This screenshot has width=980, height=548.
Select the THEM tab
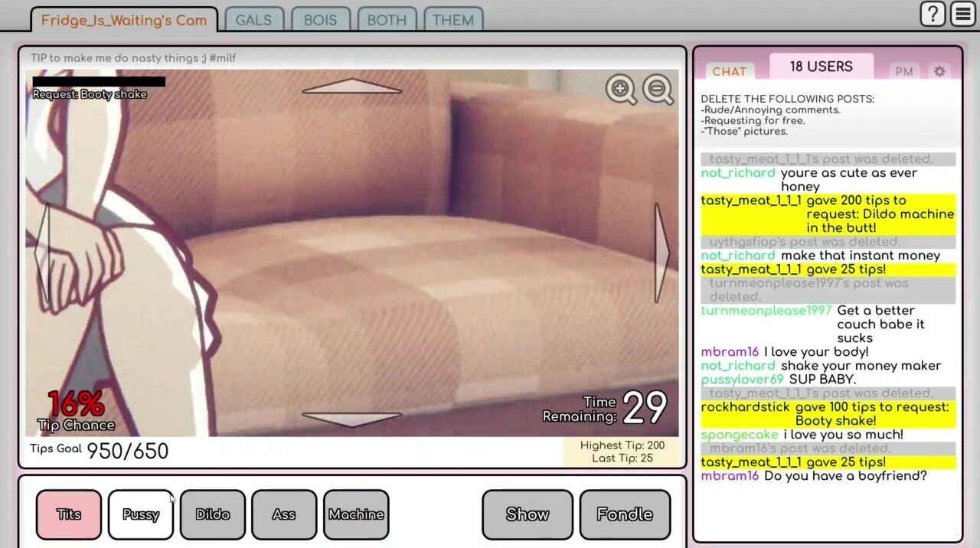452,20
